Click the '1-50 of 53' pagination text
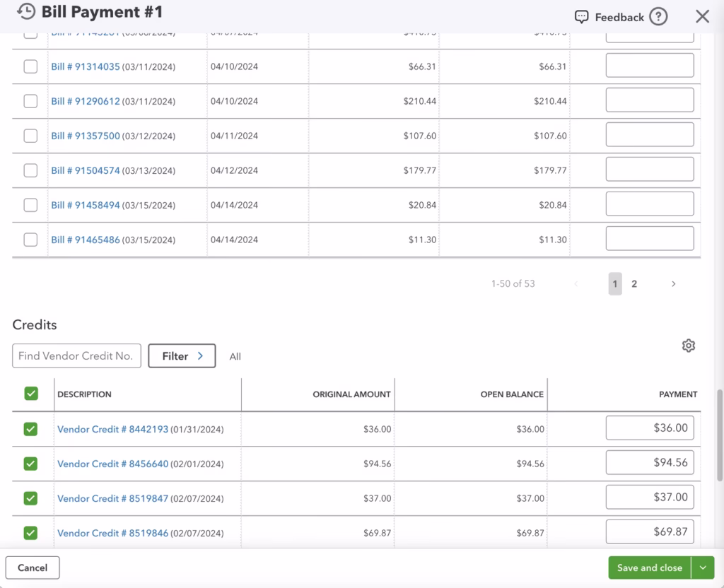724x588 pixels. pos(513,284)
